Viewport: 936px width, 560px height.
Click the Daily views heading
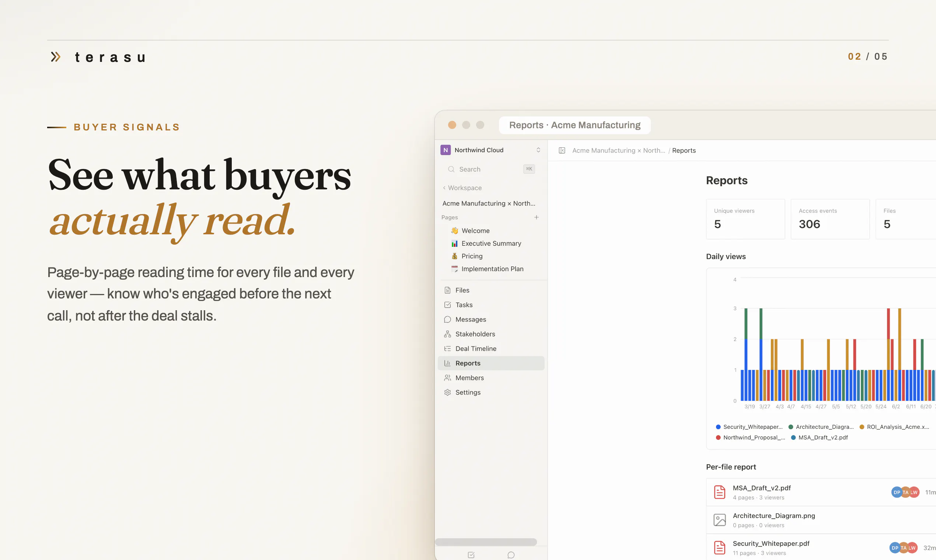click(x=725, y=256)
